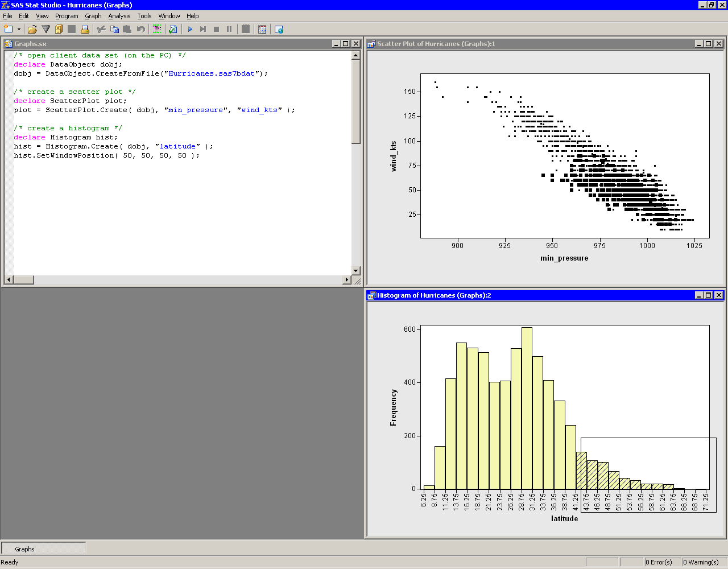Click editor vertical scrollbar up arrow

click(356, 55)
